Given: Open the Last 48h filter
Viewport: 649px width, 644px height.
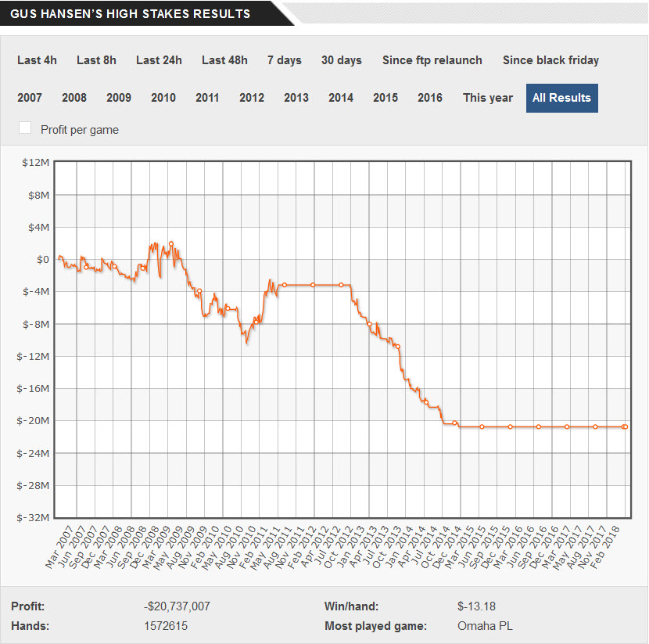Looking at the screenshot, I should (x=224, y=60).
